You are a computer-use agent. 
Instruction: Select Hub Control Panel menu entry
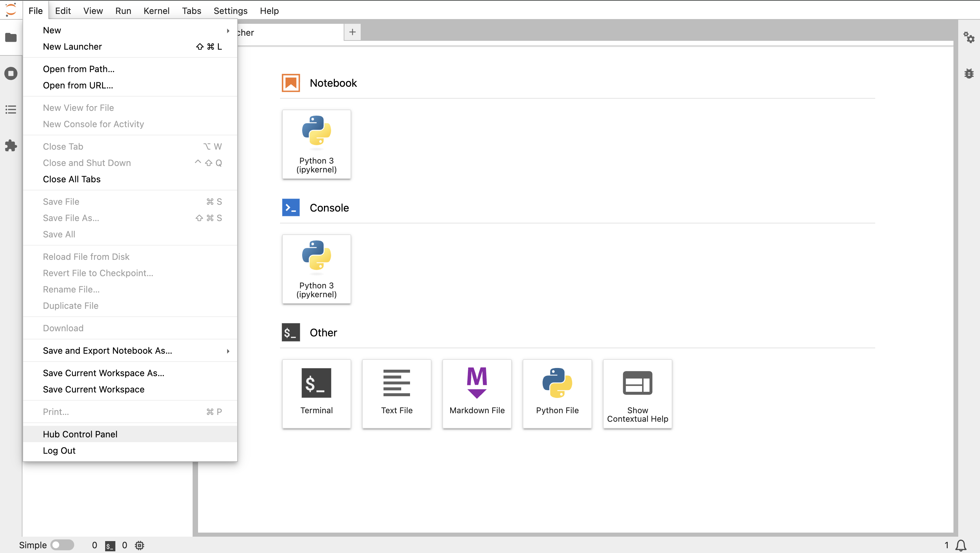point(80,434)
